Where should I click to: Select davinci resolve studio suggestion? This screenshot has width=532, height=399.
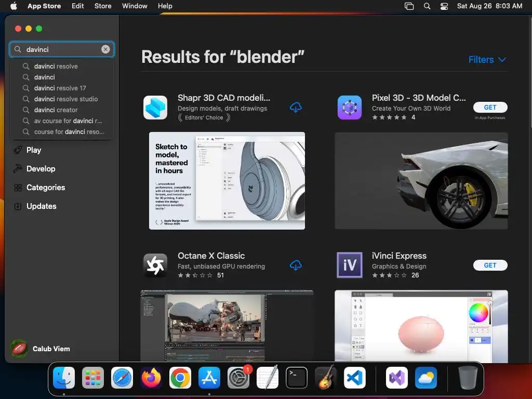point(66,99)
